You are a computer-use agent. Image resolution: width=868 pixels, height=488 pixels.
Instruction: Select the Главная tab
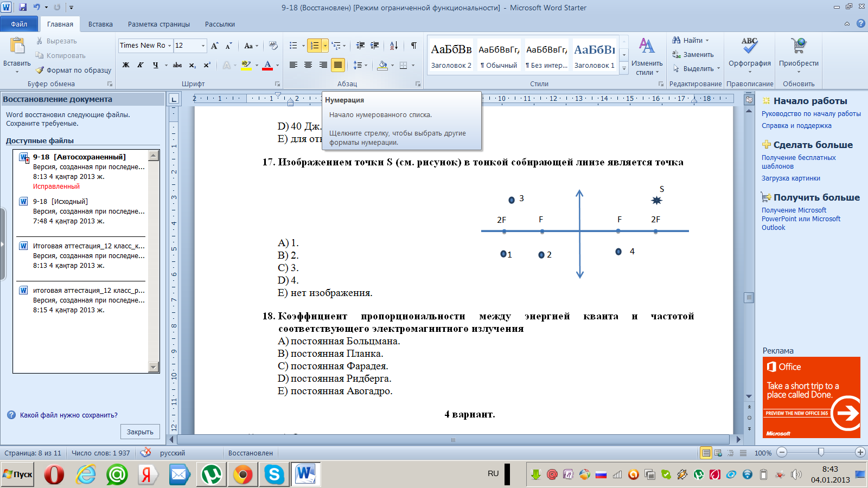click(x=60, y=24)
